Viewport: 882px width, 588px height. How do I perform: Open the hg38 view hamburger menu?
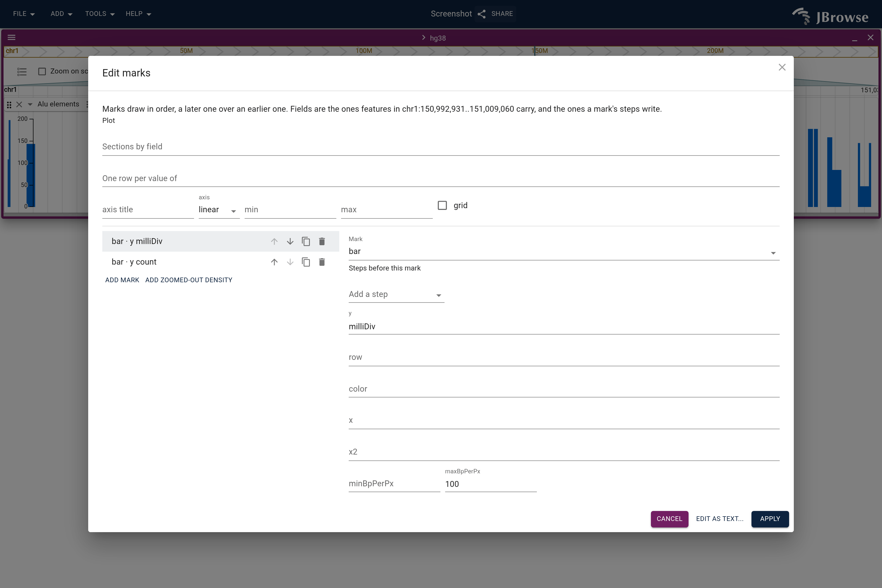12,38
